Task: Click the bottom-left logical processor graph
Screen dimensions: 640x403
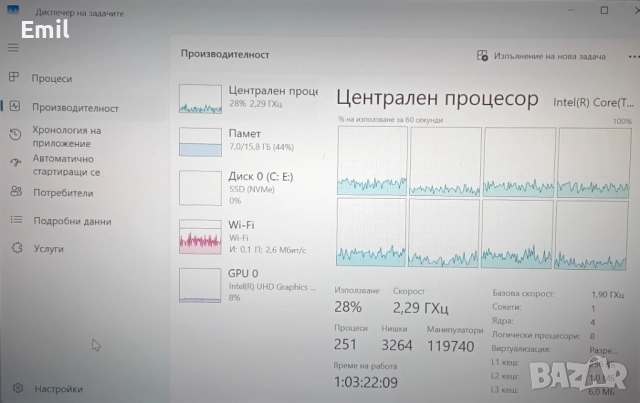Action: pyautogui.click(x=371, y=232)
